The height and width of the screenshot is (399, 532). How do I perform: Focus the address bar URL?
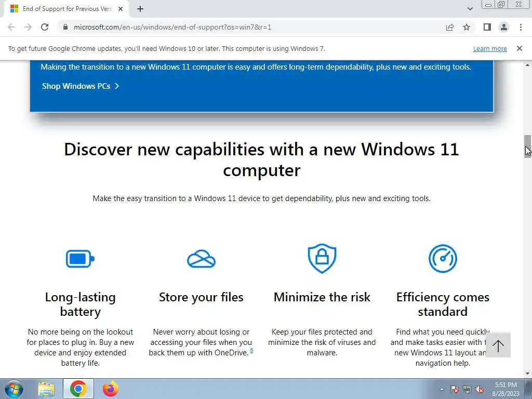coord(172,27)
